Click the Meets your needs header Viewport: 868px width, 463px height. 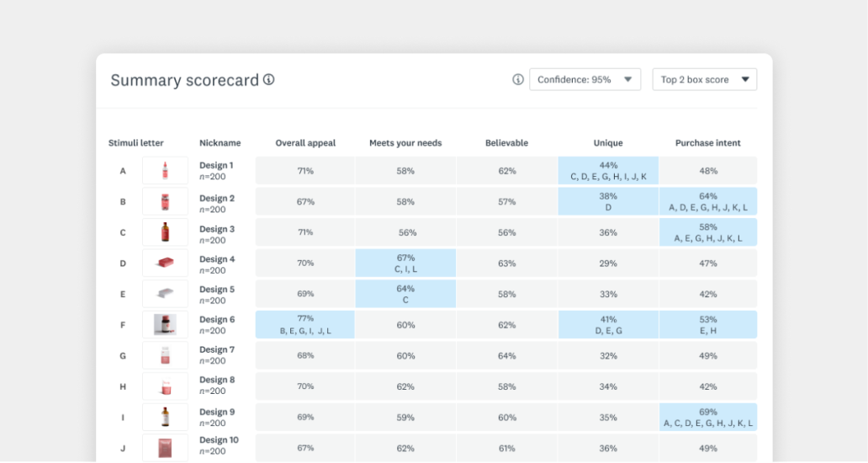405,143
